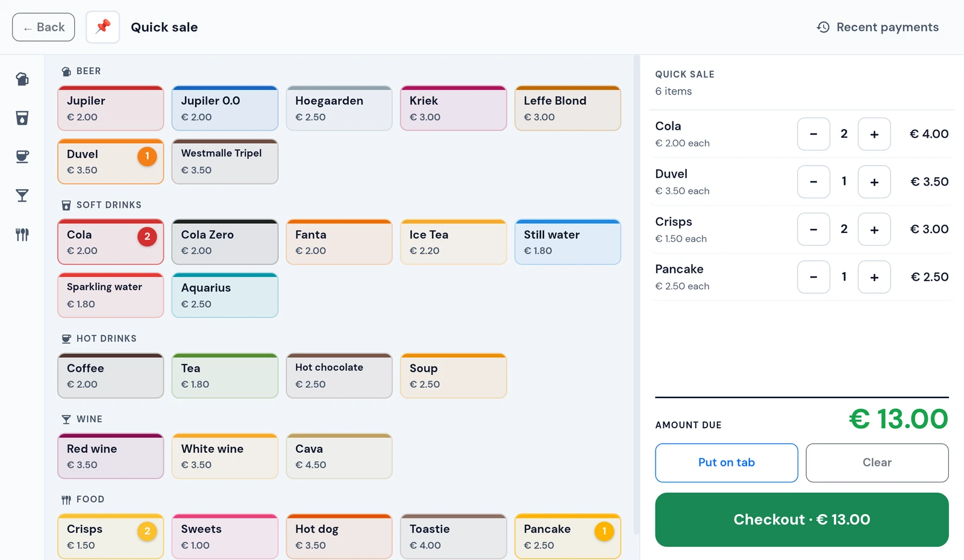The width and height of the screenshot is (964, 560).
Task: Add another Duvel from product grid
Action: click(111, 161)
